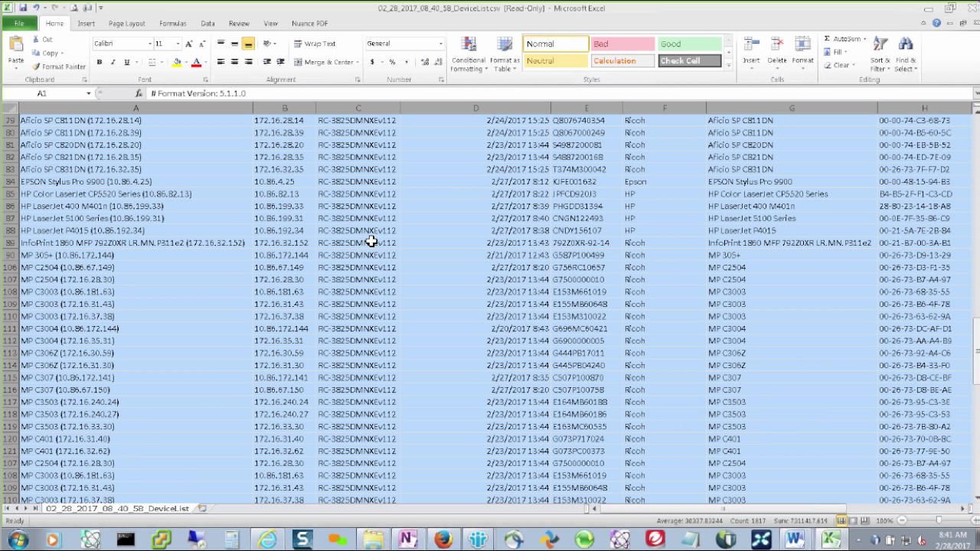Open Sort & Filter menu
This screenshot has height=551, width=980.
click(880, 54)
